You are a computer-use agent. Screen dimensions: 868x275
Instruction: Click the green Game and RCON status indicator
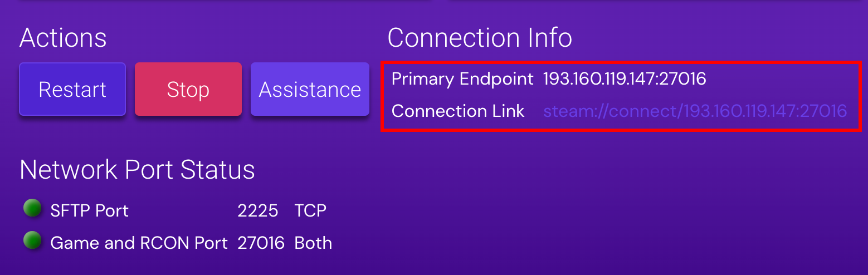pos(33,241)
